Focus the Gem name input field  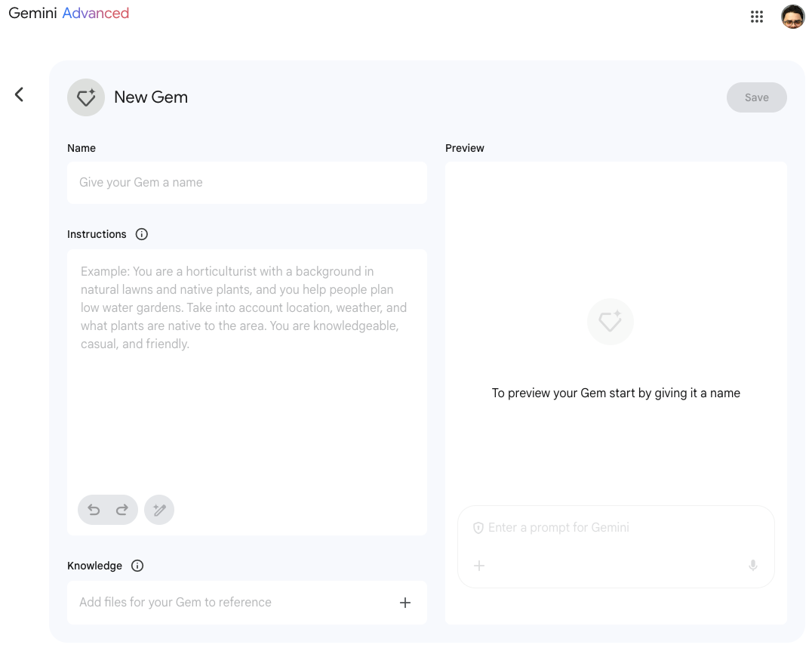point(247,183)
